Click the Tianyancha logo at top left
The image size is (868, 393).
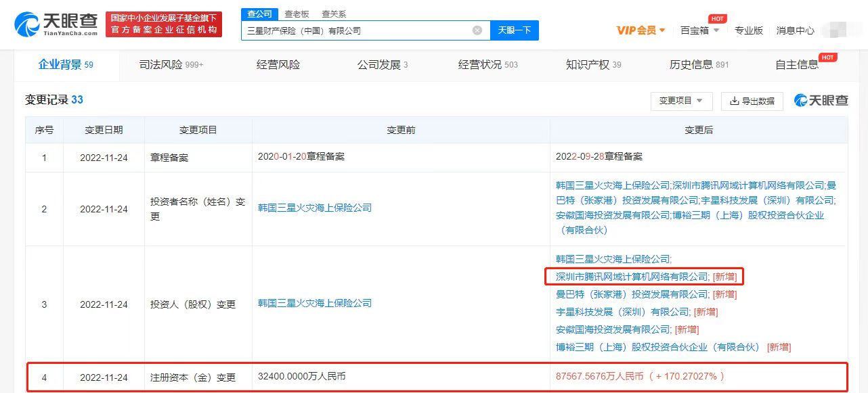[52, 23]
